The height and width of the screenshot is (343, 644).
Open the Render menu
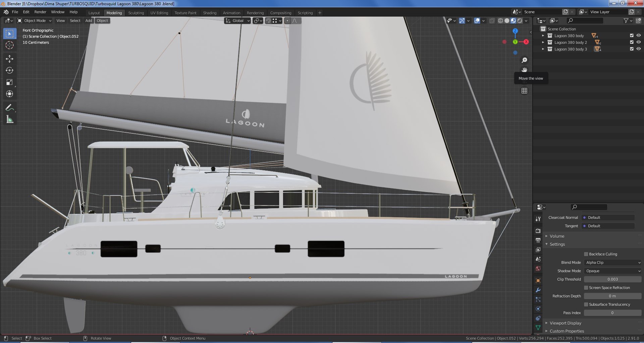(40, 12)
